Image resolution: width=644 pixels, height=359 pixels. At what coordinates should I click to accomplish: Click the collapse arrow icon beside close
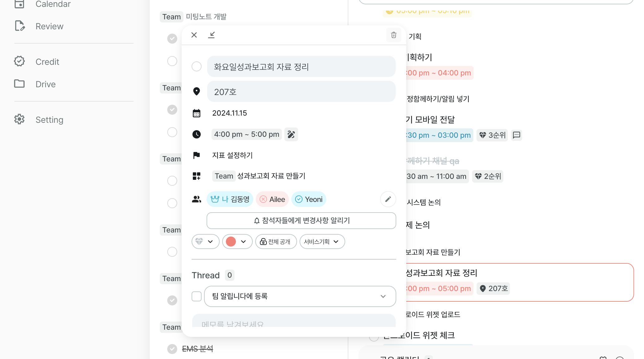pos(212,35)
